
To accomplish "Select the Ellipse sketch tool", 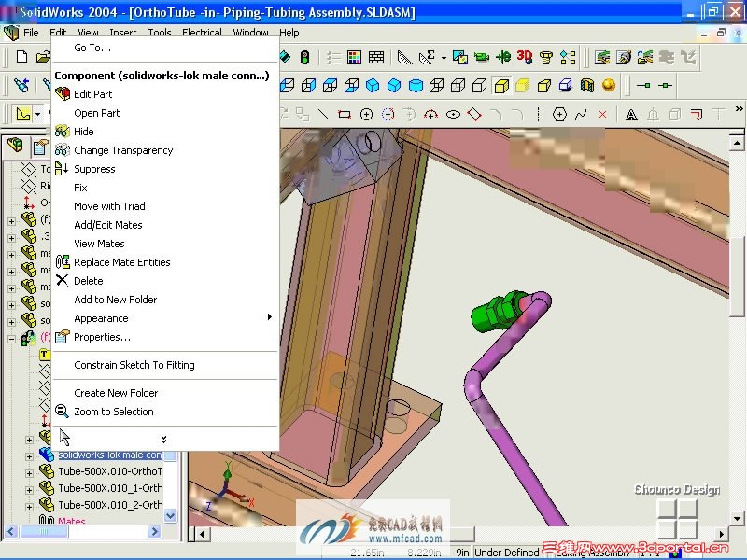I will (x=453, y=114).
